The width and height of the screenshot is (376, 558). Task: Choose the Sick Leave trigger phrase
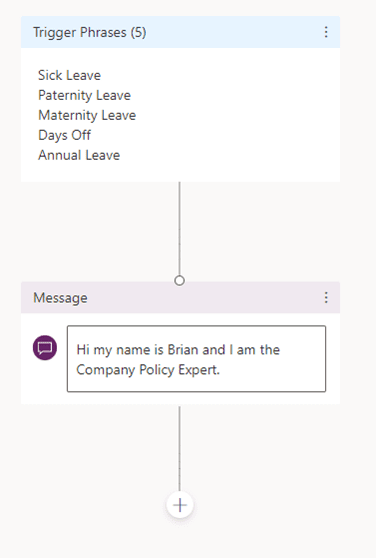[x=69, y=75]
